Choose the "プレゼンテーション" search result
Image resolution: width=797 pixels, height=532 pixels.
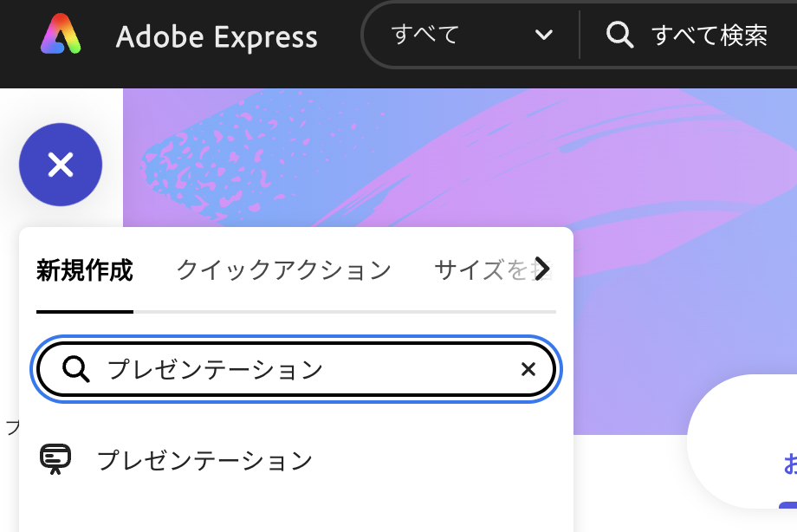(x=204, y=460)
